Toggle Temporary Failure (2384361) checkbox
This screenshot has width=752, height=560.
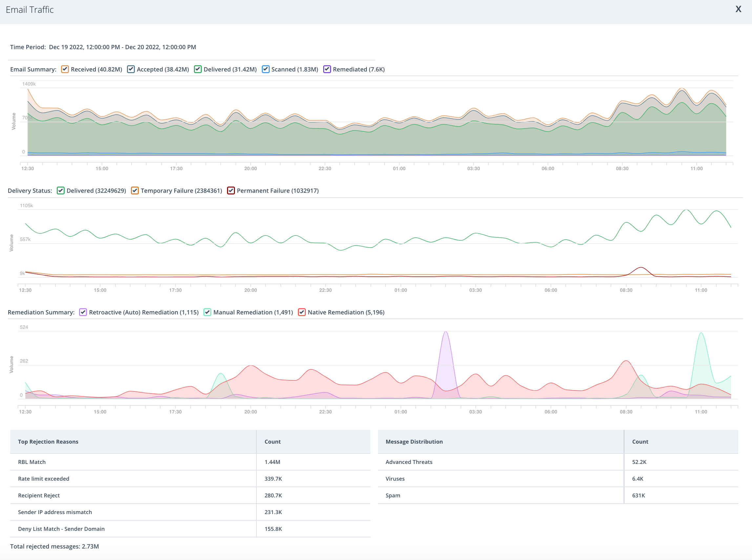coord(135,190)
